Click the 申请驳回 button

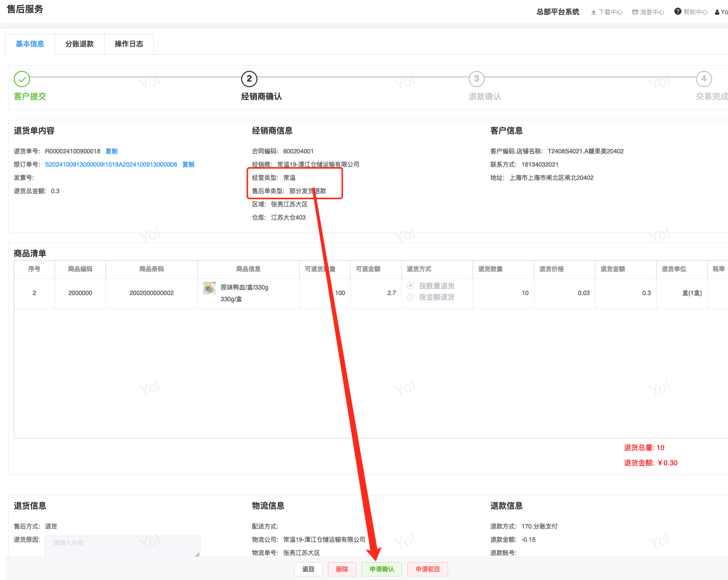pyautogui.click(x=428, y=569)
